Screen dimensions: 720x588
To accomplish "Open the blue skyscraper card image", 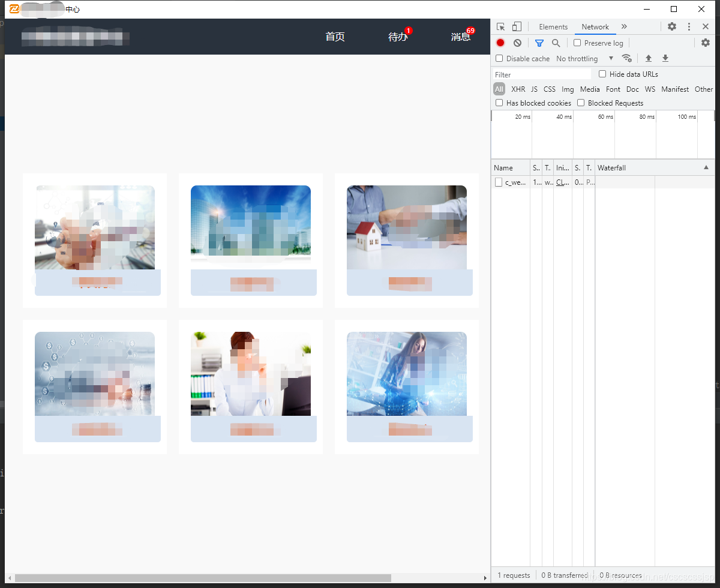I will pos(251,227).
